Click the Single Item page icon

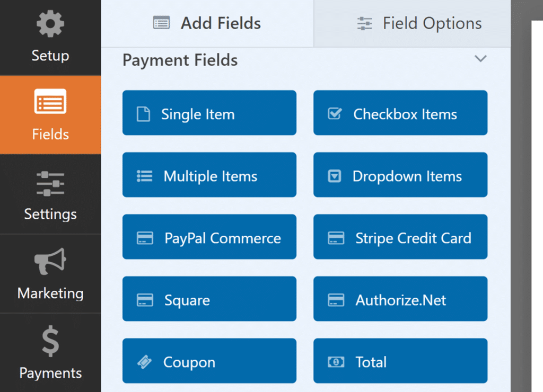click(x=143, y=114)
